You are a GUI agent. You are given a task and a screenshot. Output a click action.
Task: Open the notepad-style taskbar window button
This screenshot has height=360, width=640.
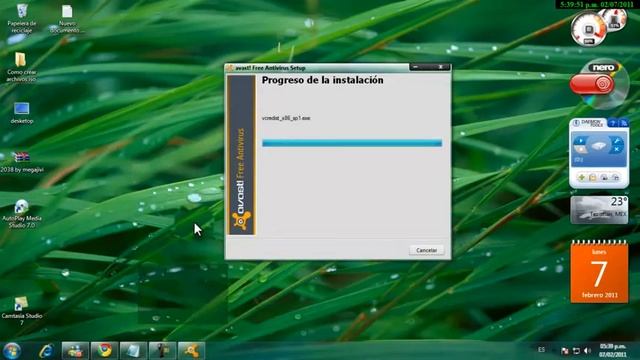click(133, 351)
